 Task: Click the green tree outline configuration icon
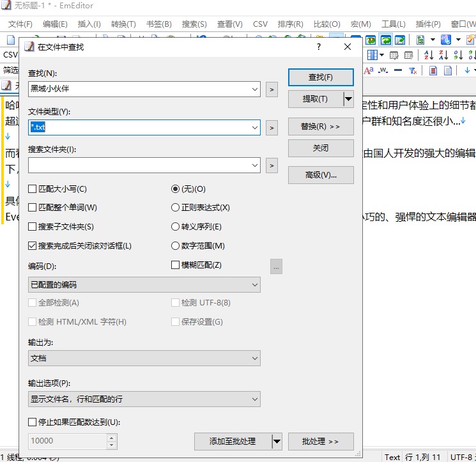tap(420, 40)
